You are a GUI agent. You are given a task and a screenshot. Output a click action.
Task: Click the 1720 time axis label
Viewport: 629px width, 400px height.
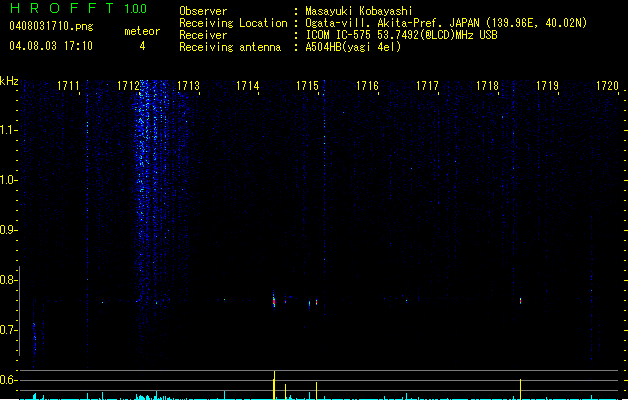(x=607, y=86)
